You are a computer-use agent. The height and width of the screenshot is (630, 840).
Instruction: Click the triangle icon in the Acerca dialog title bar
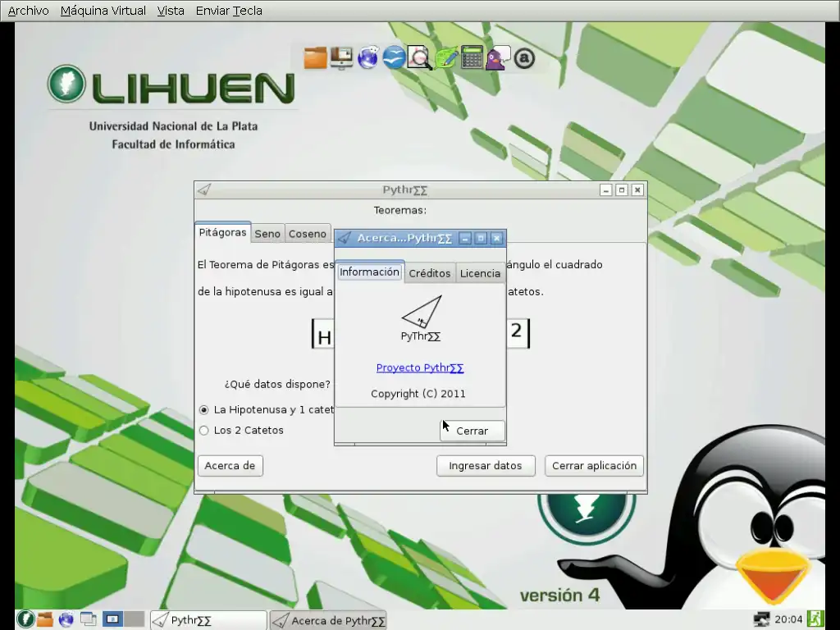344,238
